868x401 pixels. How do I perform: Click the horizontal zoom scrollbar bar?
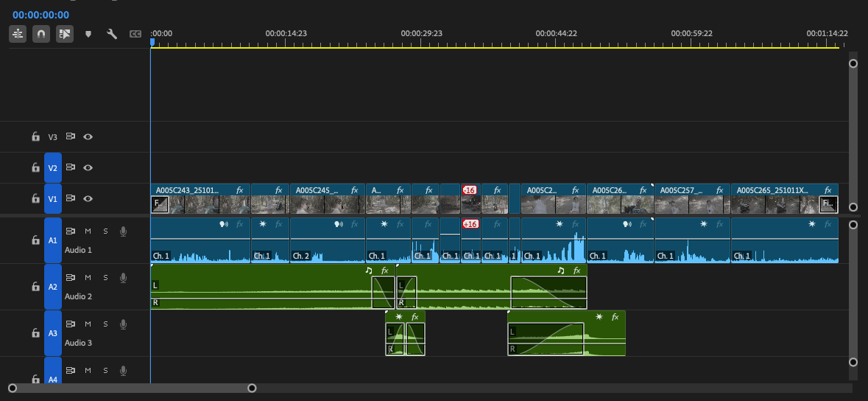[x=133, y=388]
